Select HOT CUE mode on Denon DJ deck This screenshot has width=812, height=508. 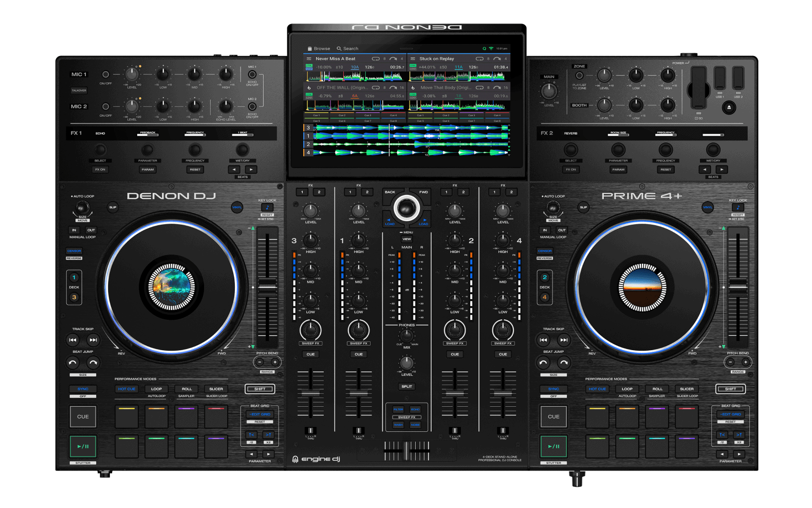coord(126,389)
